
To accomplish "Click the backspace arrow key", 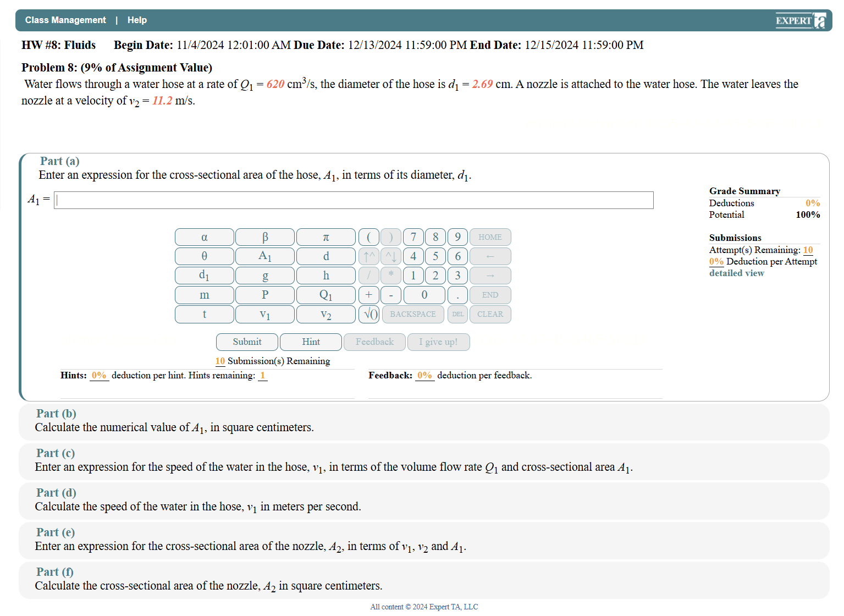I will pyautogui.click(x=489, y=256).
